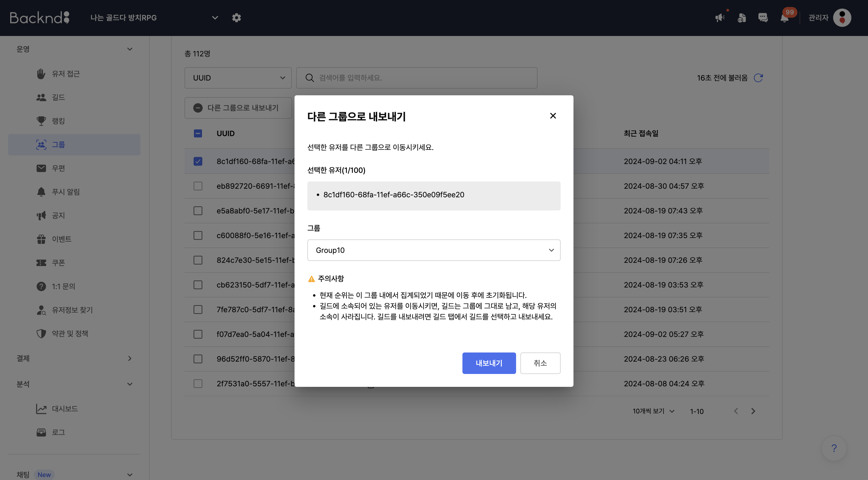This screenshot has height=480, width=868.
Task: Select 그룹 in the sidebar
Action: (x=74, y=145)
